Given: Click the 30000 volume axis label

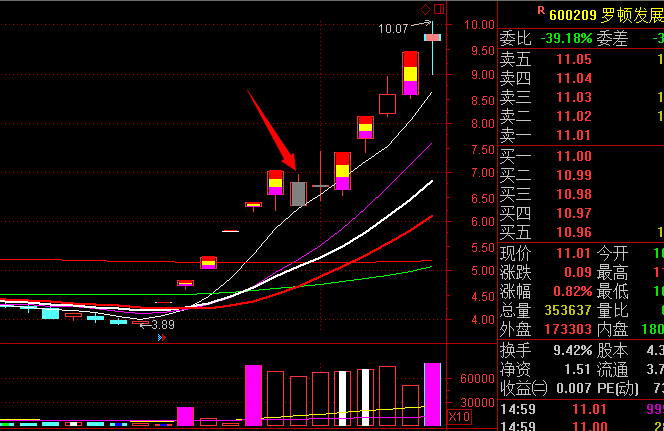Looking at the screenshot, I should (x=477, y=402).
